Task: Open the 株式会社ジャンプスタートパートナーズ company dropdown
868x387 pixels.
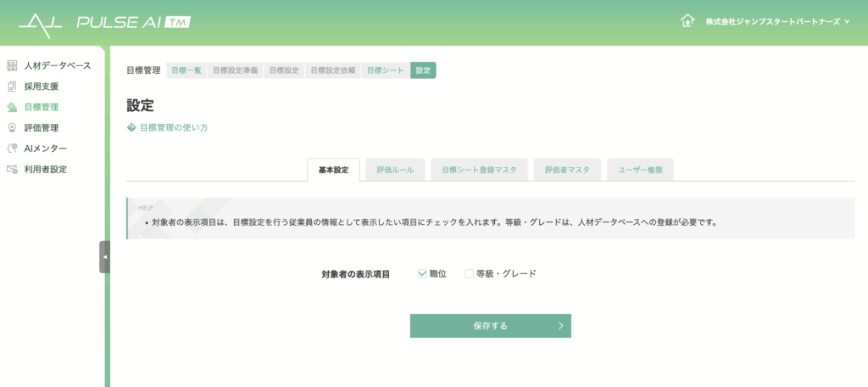Action: tap(776, 21)
